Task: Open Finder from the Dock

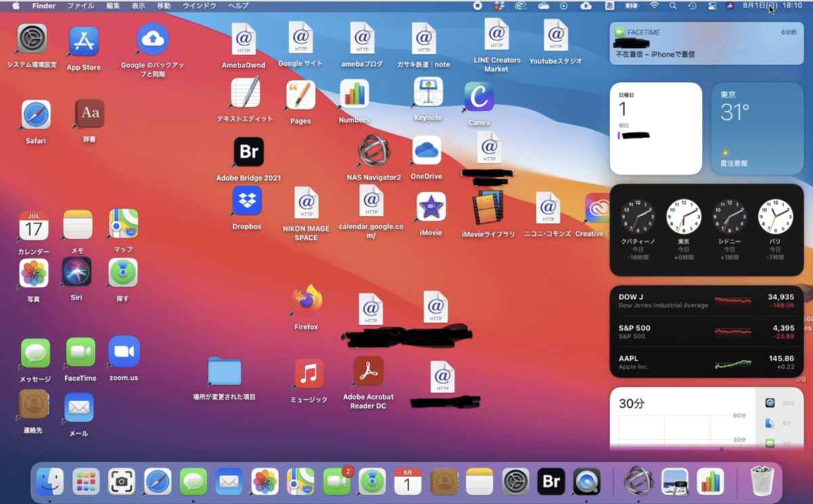Action: click(x=50, y=482)
